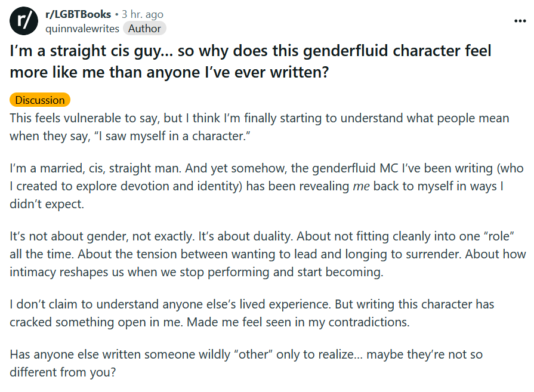The image size is (534, 392).
Task: Click paragraph starting I'm a married, cis
Action: click(266, 186)
